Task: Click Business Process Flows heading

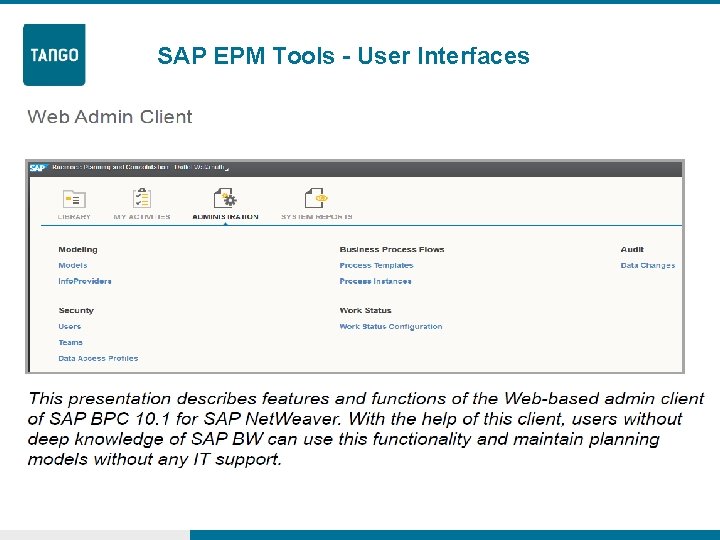Action: coord(392,249)
